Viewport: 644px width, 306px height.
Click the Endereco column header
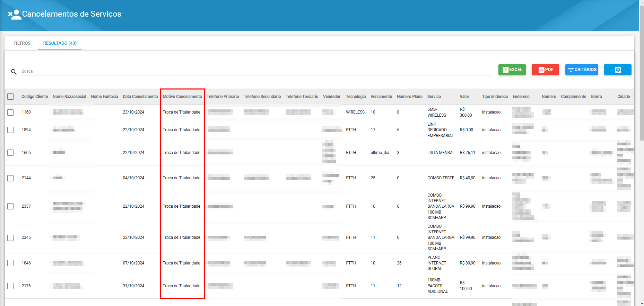tap(521, 97)
